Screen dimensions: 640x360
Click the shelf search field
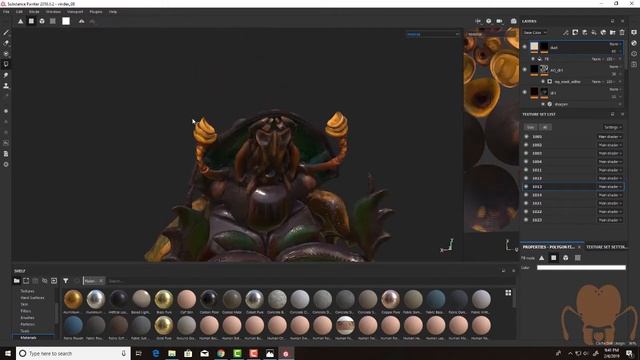(302, 281)
